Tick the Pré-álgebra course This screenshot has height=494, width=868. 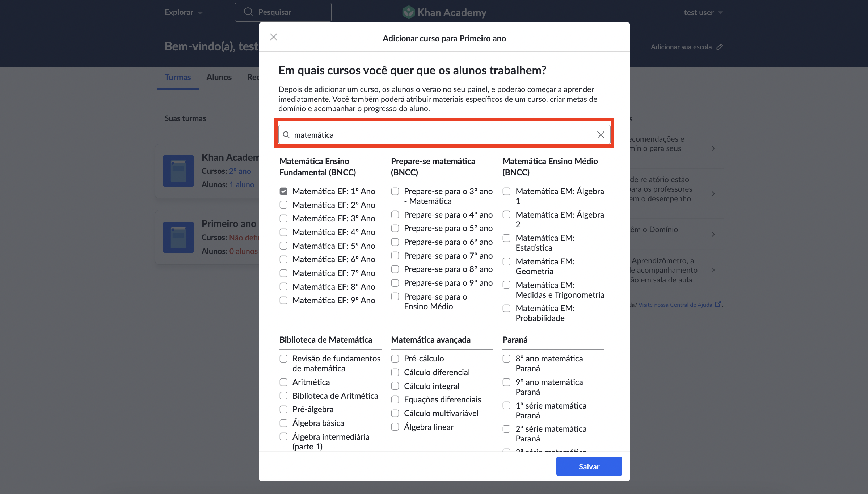tap(283, 409)
